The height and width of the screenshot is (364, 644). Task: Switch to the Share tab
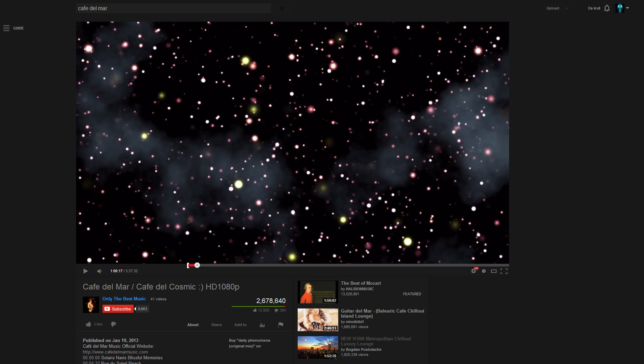216,324
